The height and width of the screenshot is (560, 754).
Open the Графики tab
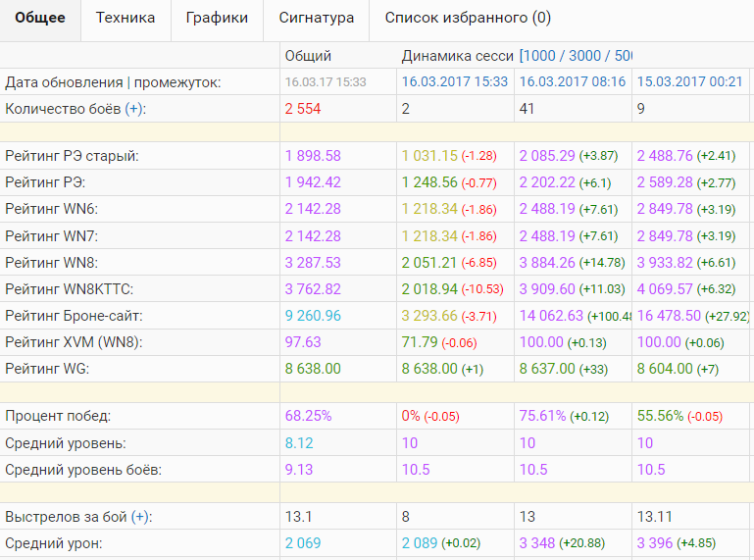click(x=216, y=18)
